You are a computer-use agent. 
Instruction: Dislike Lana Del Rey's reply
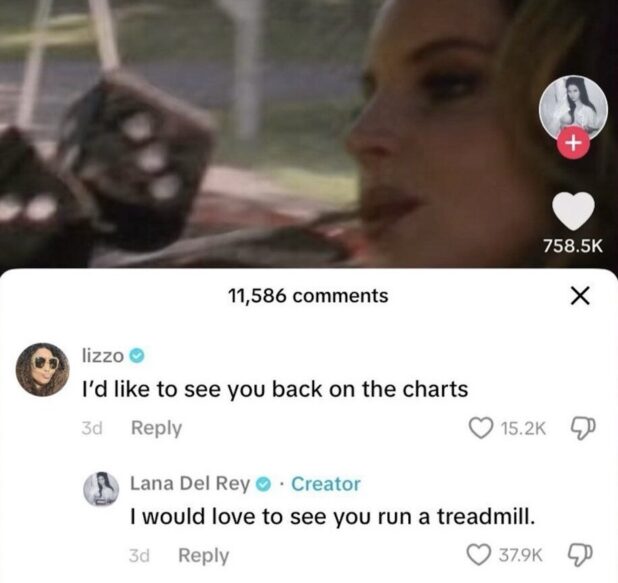pos(580,555)
